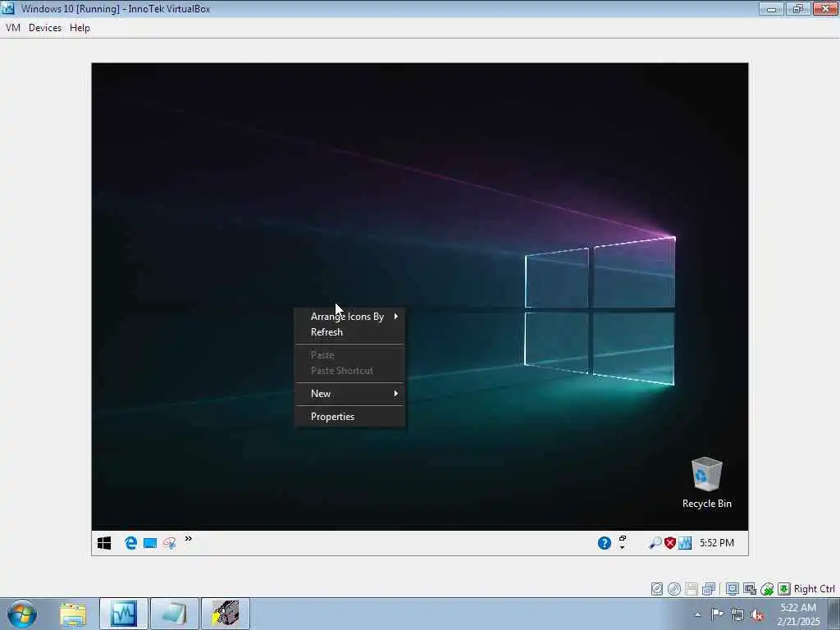Expand the Arrange Icons By submenu arrow
Screen dimensions: 840x630
(396, 317)
